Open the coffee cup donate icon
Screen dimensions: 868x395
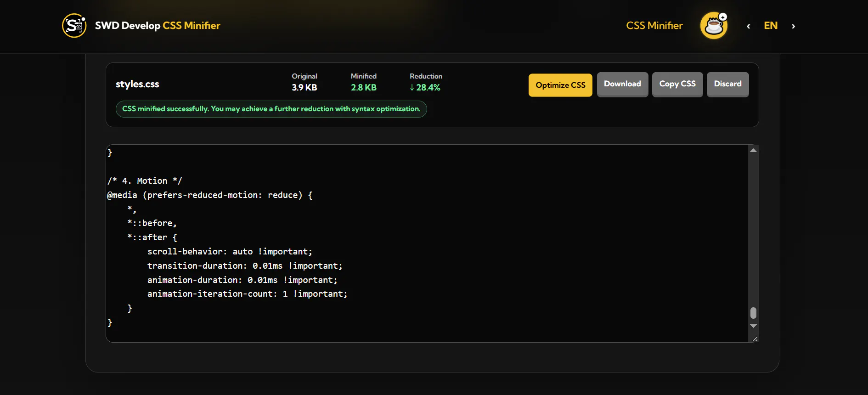pos(714,26)
